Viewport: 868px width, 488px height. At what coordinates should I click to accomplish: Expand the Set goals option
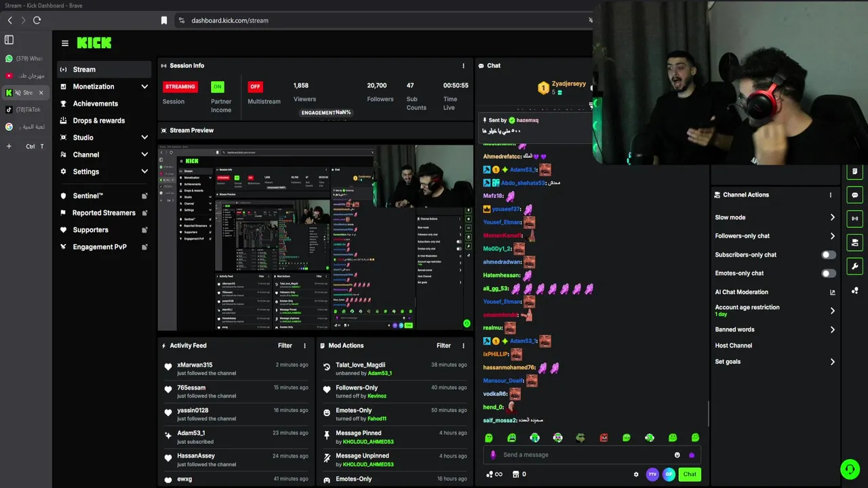833,362
